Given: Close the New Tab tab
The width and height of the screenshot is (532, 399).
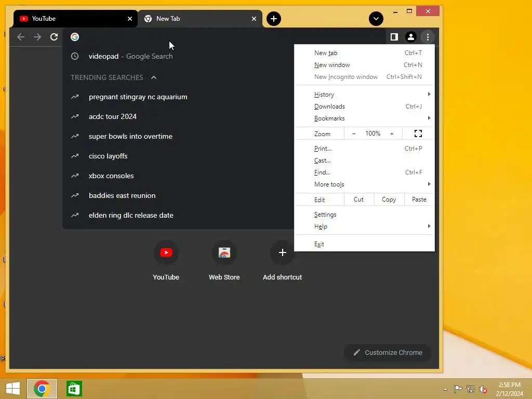Looking at the screenshot, I should tap(254, 19).
